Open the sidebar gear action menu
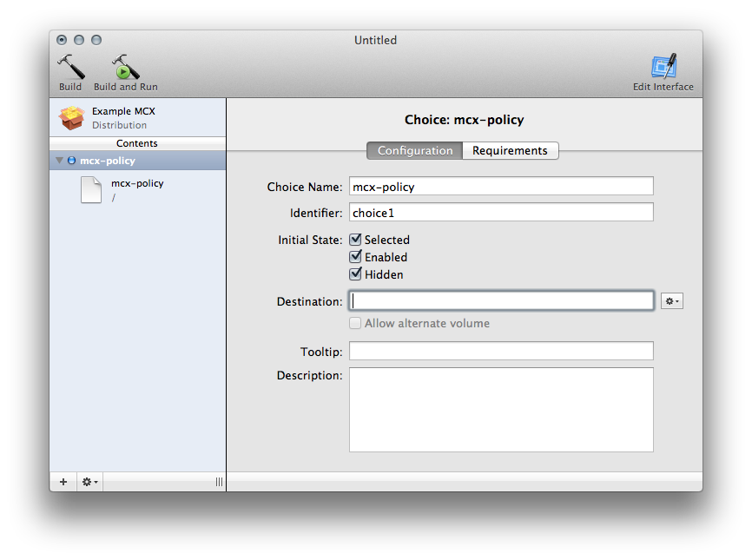Screen dimensions: 752x560 click(x=89, y=482)
